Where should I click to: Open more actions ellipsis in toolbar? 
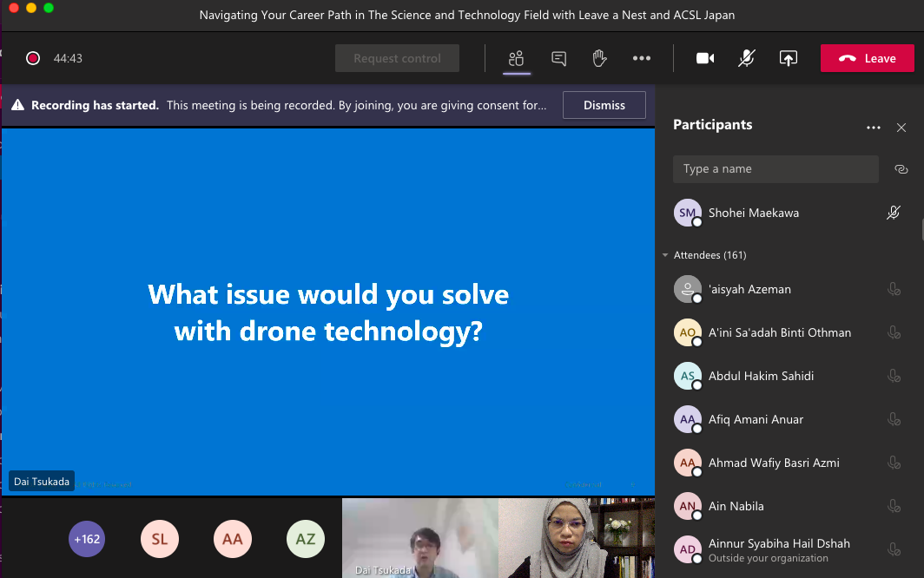pyautogui.click(x=642, y=58)
